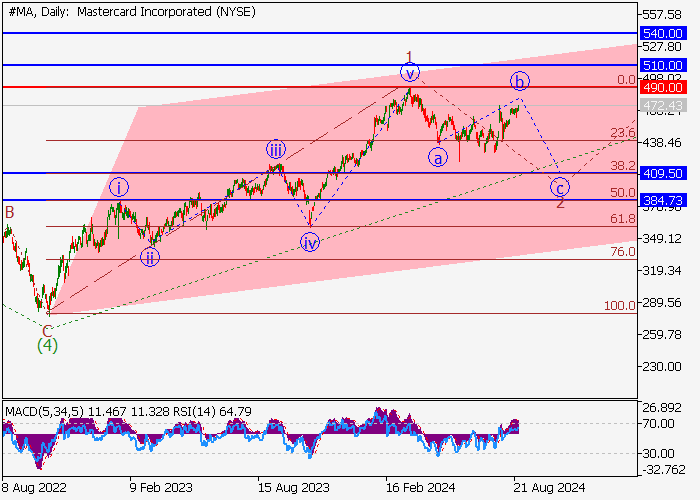Click the circled wave iii marker
The height and width of the screenshot is (500, 700).
[x=276, y=150]
